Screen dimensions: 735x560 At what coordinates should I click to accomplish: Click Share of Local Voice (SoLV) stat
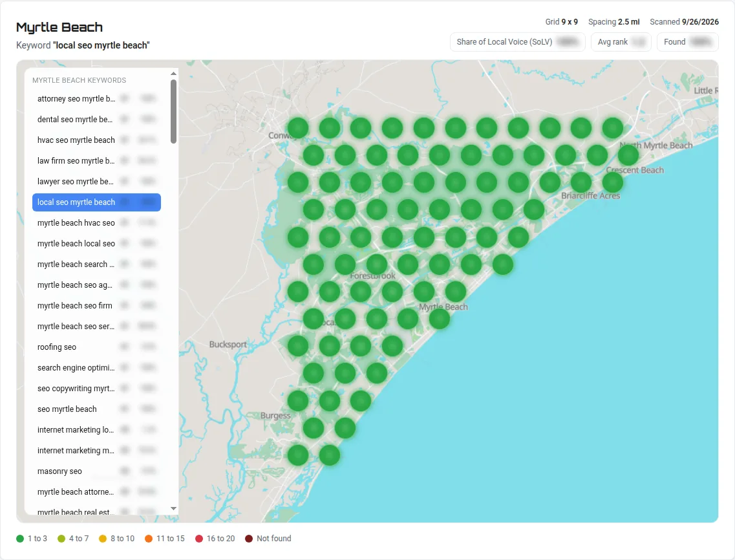[x=518, y=42]
